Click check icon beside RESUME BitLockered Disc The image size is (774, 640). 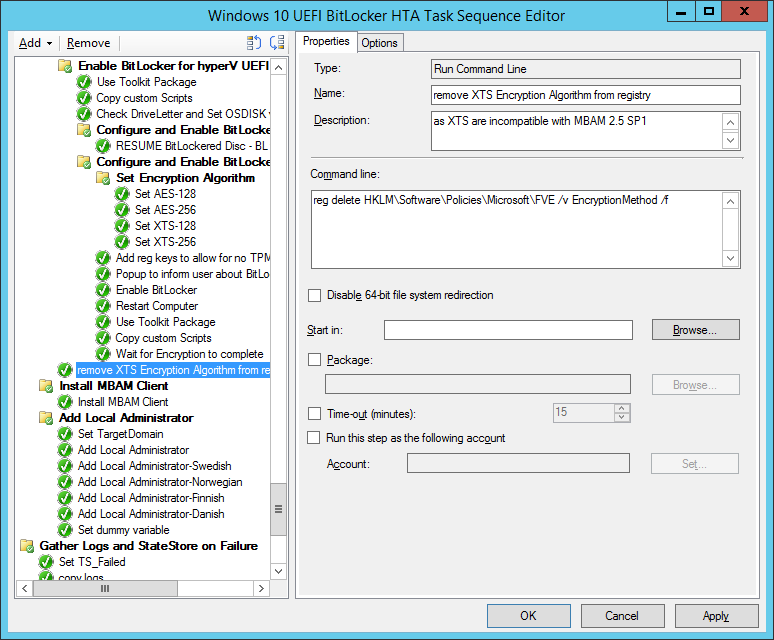pyautogui.click(x=103, y=146)
